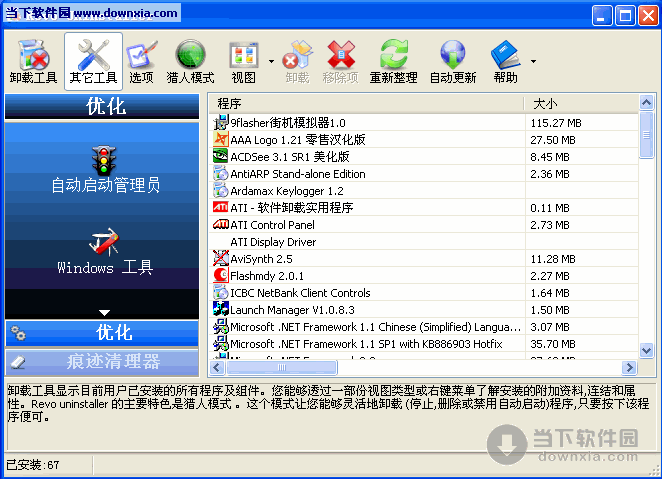
Task: Launch 自动启动管理员 traffic light tool
Action: click(105, 168)
